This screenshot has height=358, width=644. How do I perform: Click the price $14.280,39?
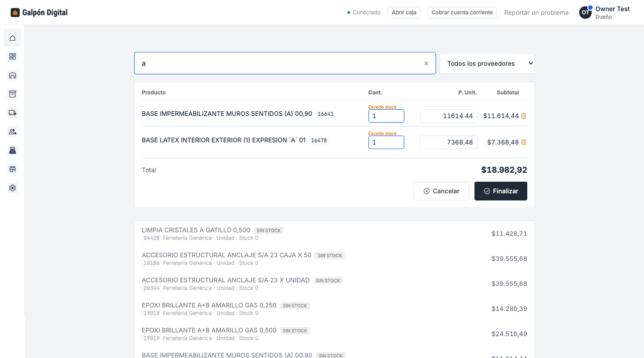[x=509, y=309]
